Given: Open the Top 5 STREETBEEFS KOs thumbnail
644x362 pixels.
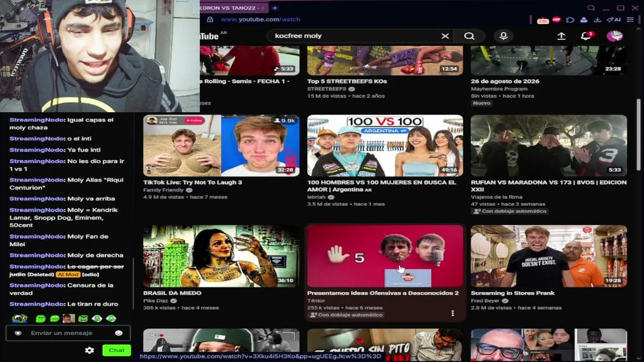Looking at the screenshot, I should click(x=385, y=60).
